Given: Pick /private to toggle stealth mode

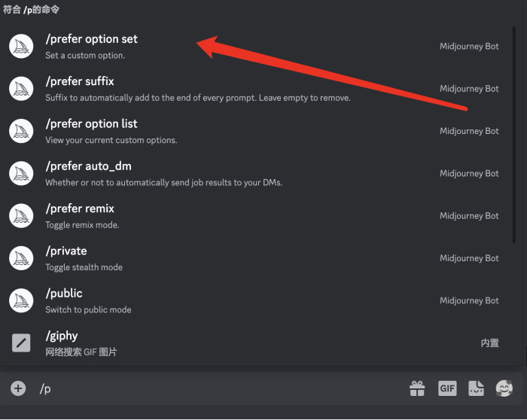Looking at the screenshot, I should click(65, 251).
